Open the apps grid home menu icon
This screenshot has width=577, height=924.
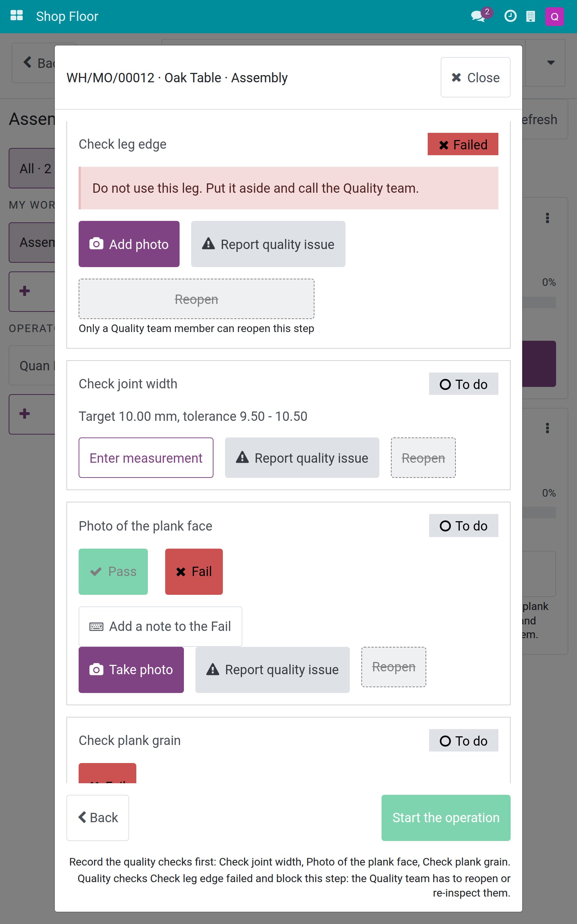(x=17, y=16)
